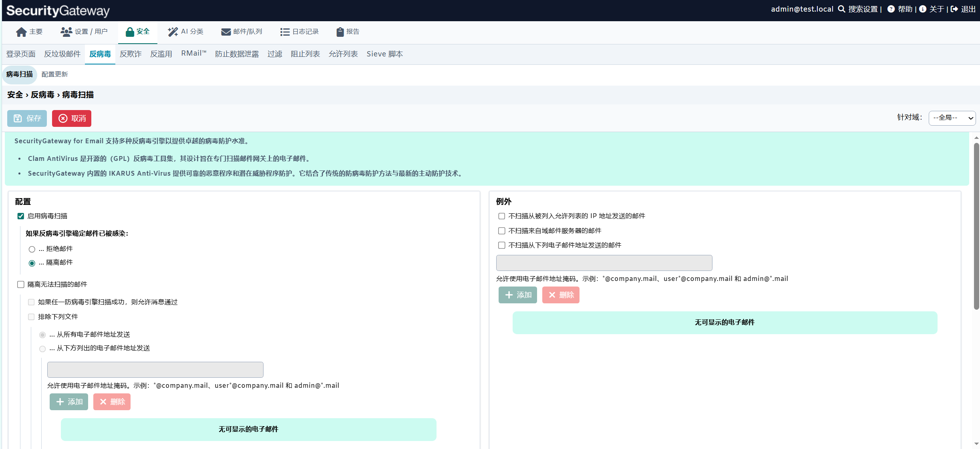Open the 反欺诈 tab
This screenshot has height=449, width=980.
tap(131, 54)
